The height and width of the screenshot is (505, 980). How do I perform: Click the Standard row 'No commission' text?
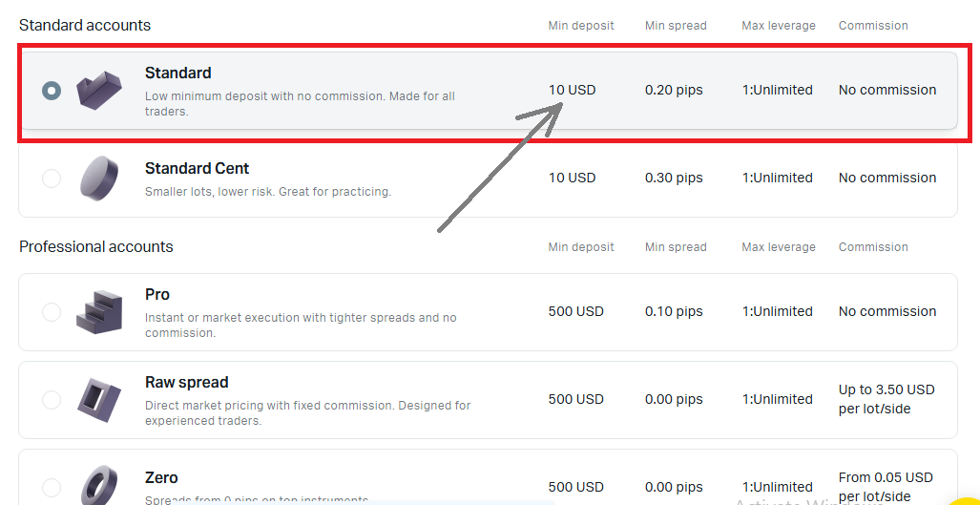point(887,90)
